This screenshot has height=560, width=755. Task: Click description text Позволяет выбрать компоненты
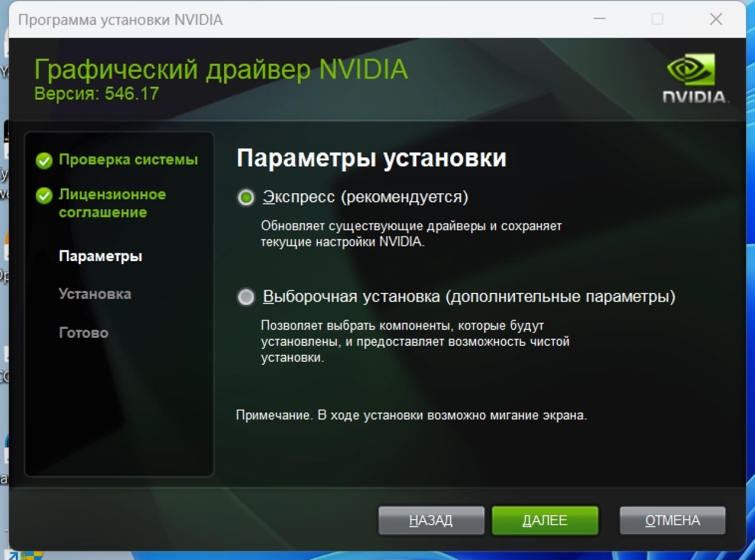(x=415, y=341)
